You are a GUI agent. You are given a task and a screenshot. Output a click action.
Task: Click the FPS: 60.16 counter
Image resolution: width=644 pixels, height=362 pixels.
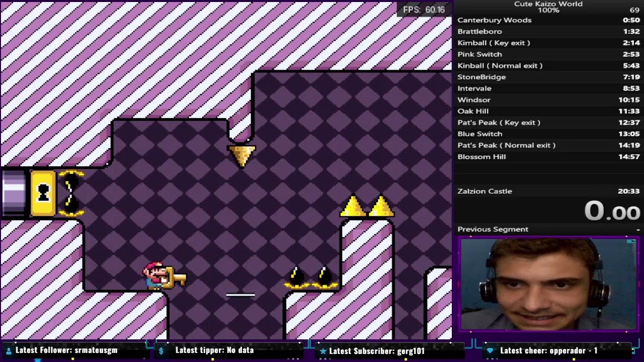(x=424, y=10)
